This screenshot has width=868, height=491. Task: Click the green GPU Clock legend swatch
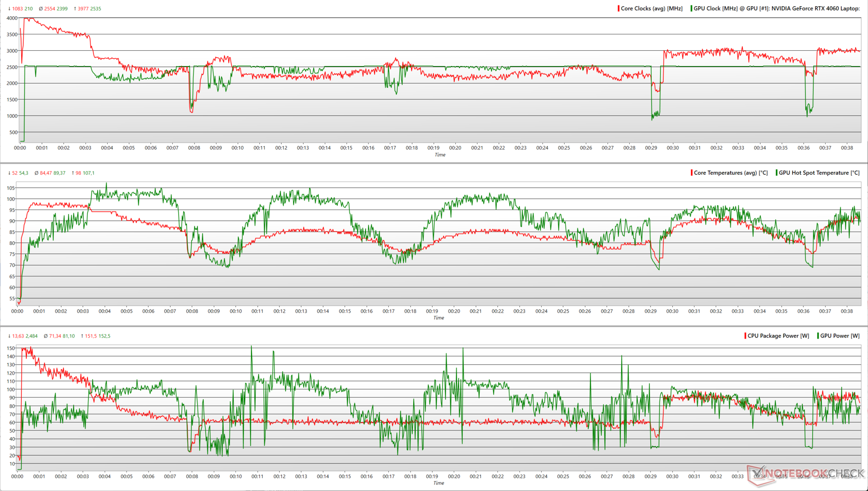pyautogui.click(x=691, y=9)
